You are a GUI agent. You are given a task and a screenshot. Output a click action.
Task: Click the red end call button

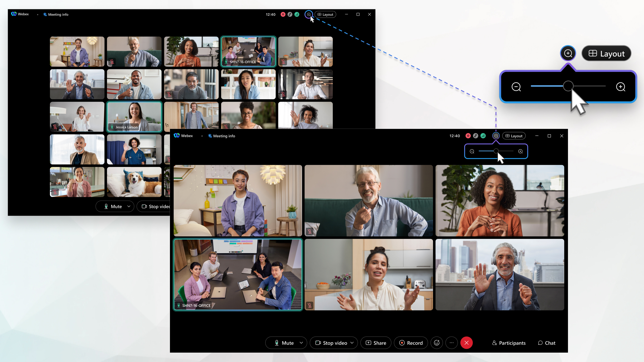coord(467,343)
